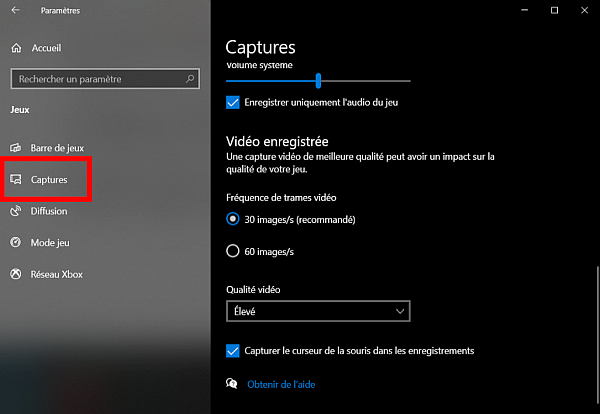Click the system volume slider handle
The width and height of the screenshot is (600, 414).
(x=318, y=80)
